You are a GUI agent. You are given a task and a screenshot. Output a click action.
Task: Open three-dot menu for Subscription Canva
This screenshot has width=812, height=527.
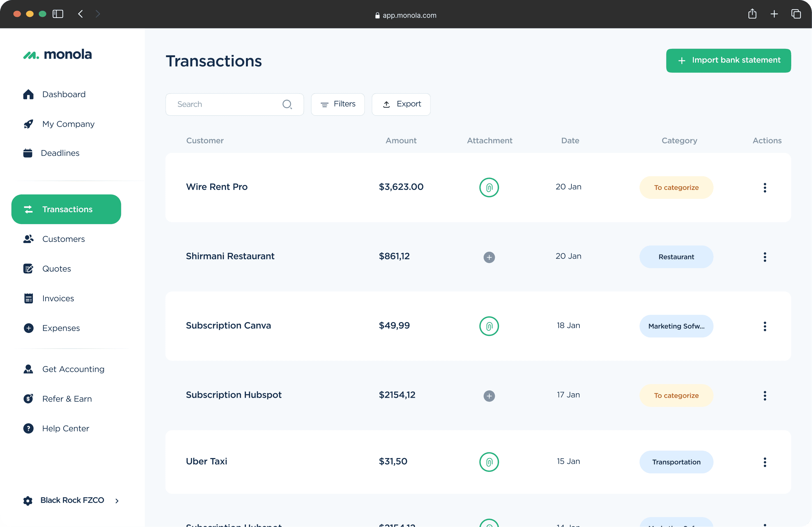point(765,326)
